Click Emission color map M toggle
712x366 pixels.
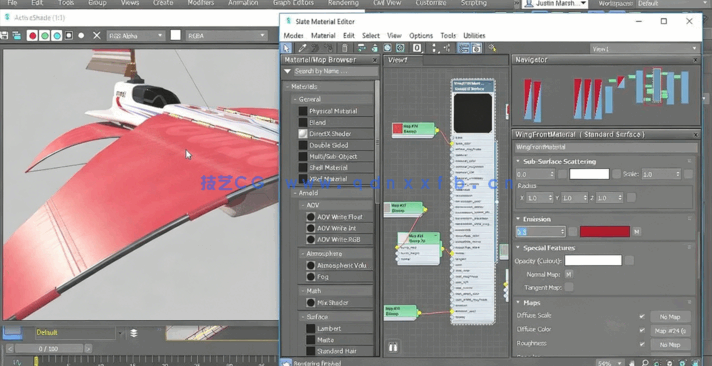[637, 232]
